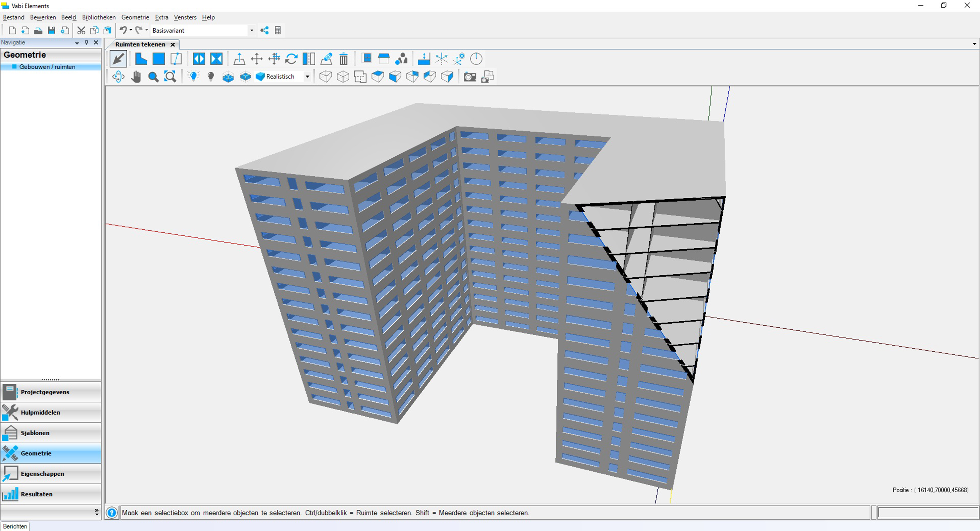Select the split room by line tool
Screen dimensions: 980x531
tap(176, 59)
